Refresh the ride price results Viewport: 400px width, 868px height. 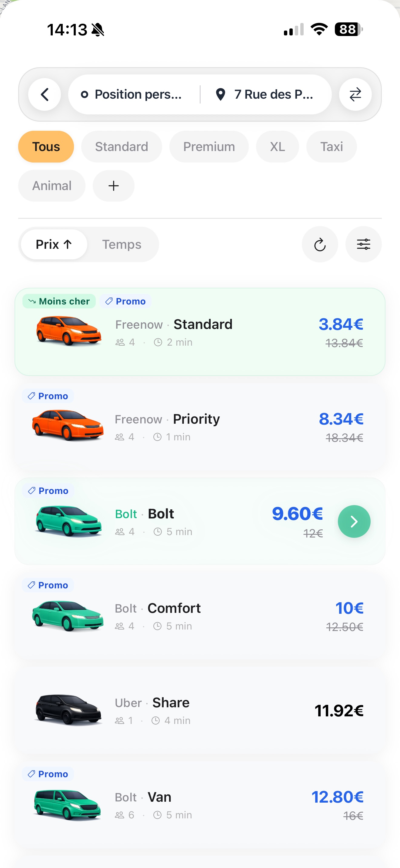320,244
